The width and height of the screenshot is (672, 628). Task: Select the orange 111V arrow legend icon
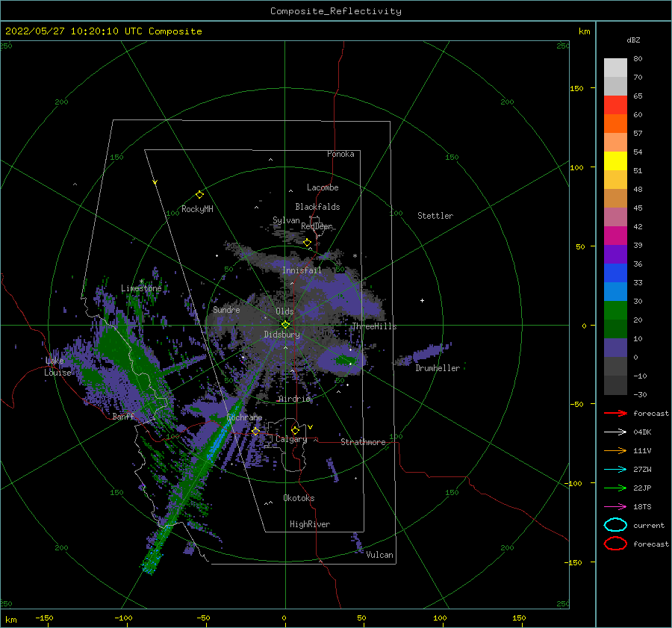615,450
